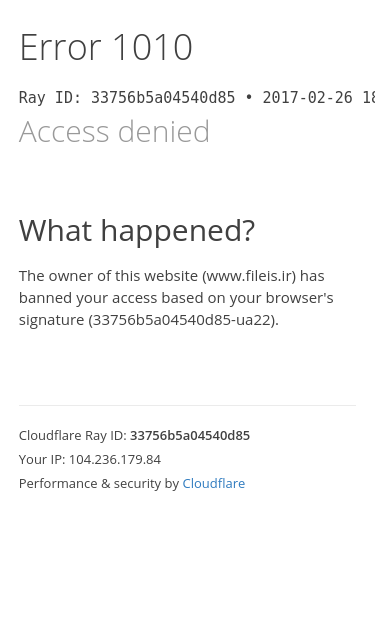Click the browser signature code ending in ua22
The height and width of the screenshot is (627, 375).
184,320
